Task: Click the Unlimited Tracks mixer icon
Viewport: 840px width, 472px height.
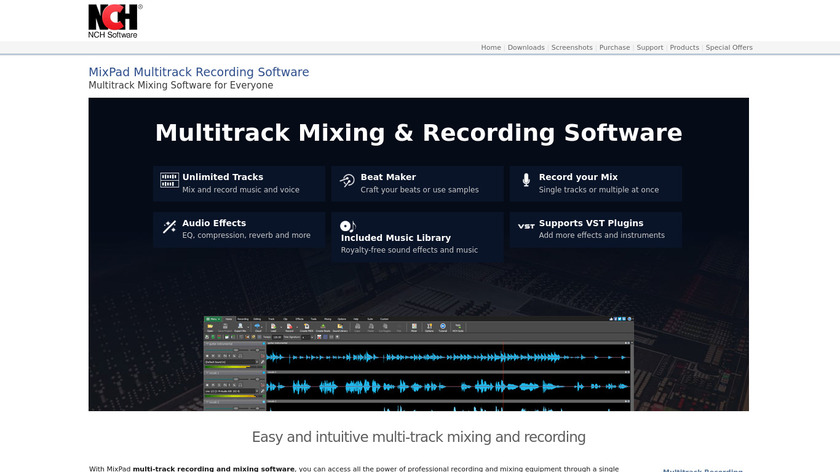Action: pos(169,180)
